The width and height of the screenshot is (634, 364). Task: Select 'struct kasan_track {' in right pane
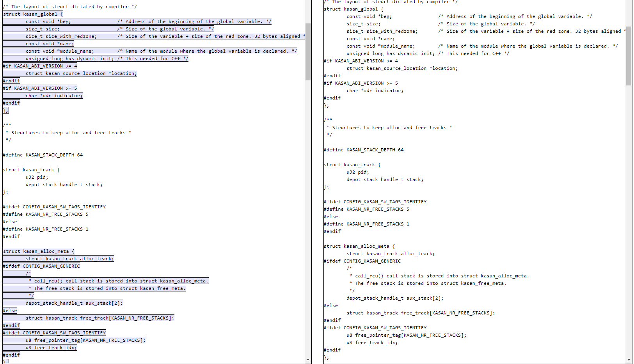click(352, 165)
